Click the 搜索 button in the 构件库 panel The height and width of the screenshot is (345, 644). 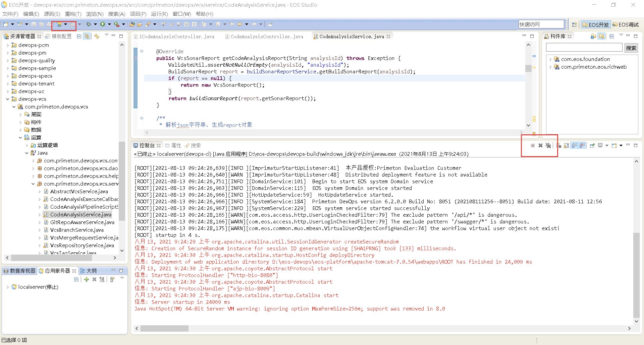click(631, 48)
